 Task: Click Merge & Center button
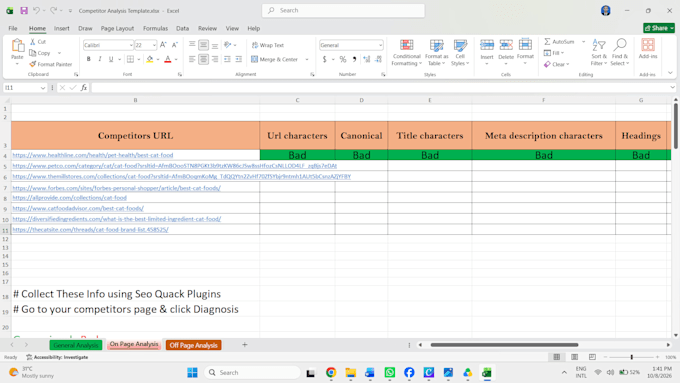coord(275,59)
